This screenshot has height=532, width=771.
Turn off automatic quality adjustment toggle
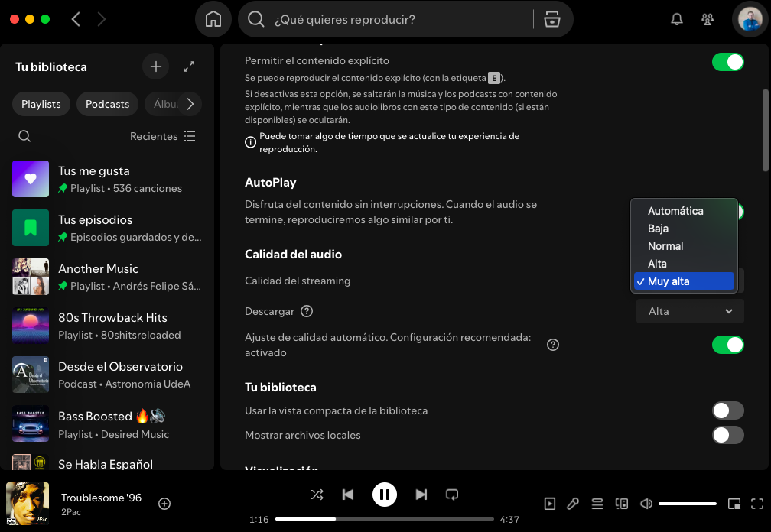click(x=727, y=345)
